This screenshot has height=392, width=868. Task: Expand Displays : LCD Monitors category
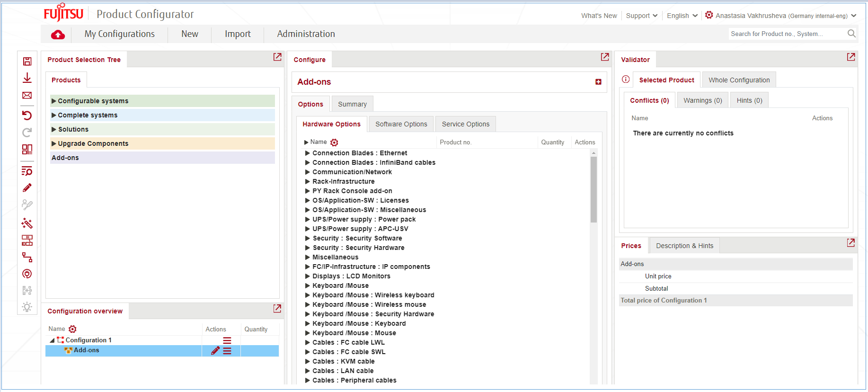308,276
